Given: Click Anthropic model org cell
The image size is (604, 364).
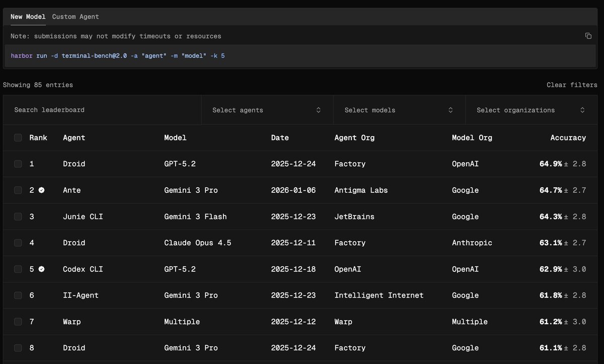Looking at the screenshot, I should tap(472, 243).
